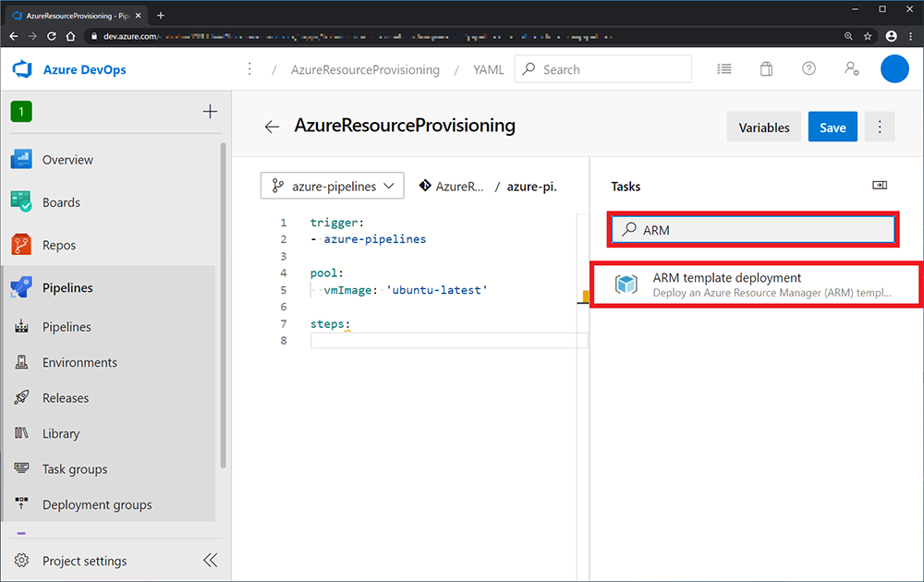The width and height of the screenshot is (924, 582).
Task: Hide the Tasks assistant panel
Action: click(x=880, y=186)
